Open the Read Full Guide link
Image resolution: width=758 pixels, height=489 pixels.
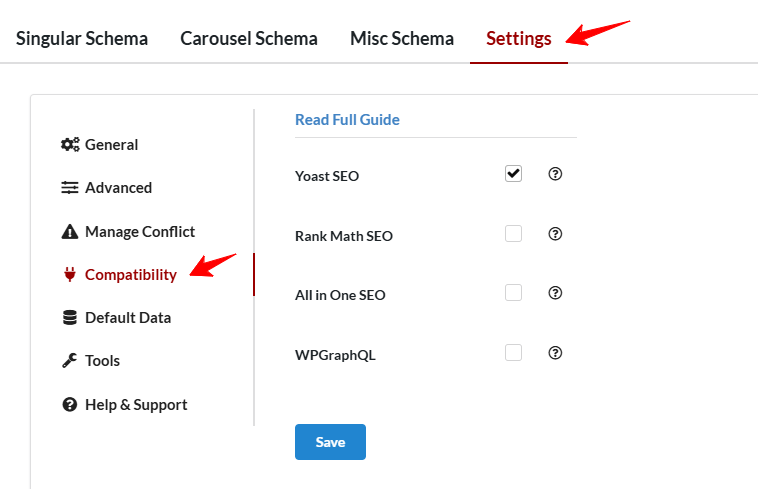click(347, 120)
